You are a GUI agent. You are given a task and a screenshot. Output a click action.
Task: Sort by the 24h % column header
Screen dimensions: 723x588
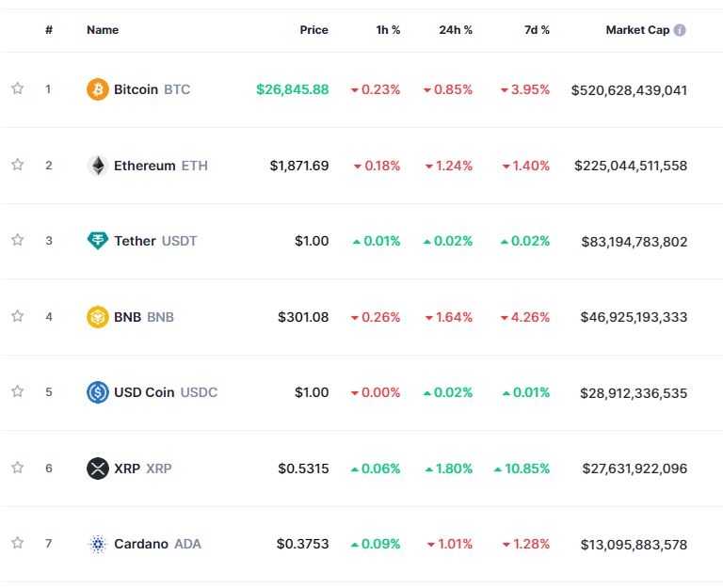tap(456, 30)
